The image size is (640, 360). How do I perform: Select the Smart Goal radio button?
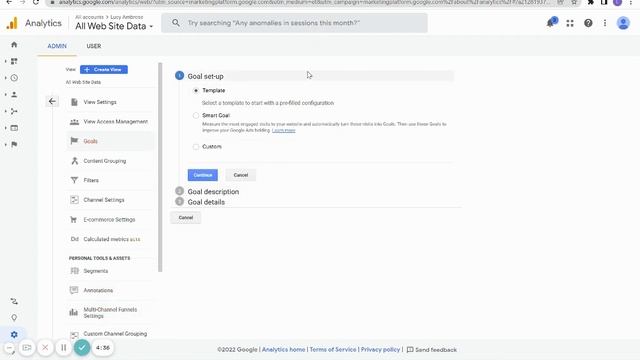[x=196, y=116]
